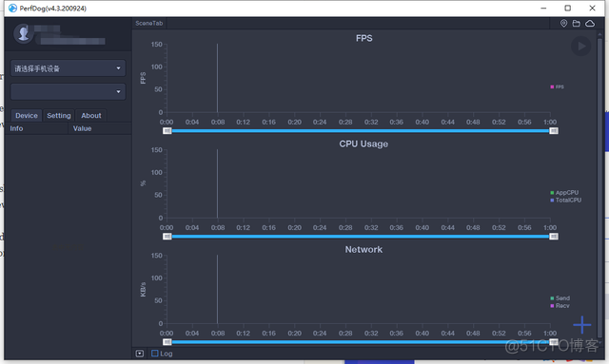Start recording with the play button
This screenshot has height=364, width=609.
pyautogui.click(x=581, y=47)
